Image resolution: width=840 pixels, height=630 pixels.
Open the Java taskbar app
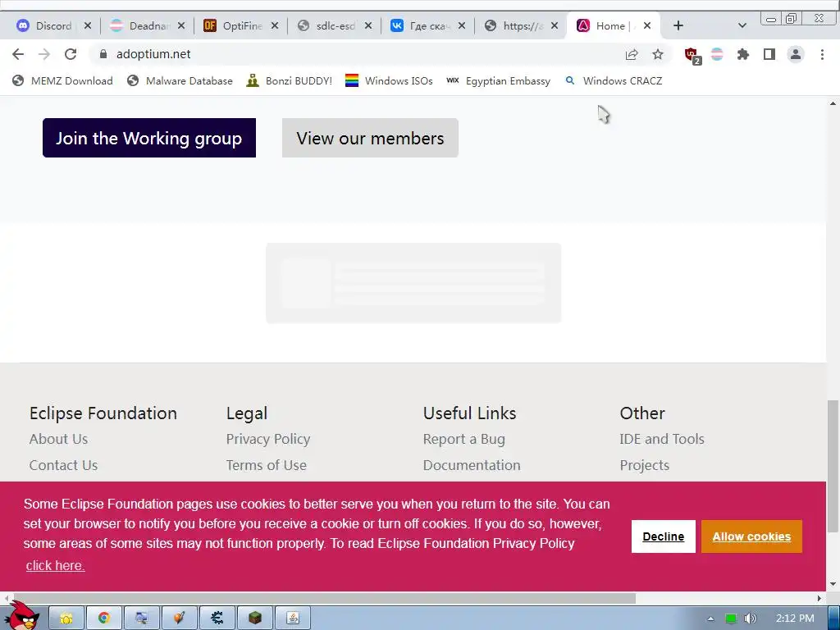(x=293, y=619)
